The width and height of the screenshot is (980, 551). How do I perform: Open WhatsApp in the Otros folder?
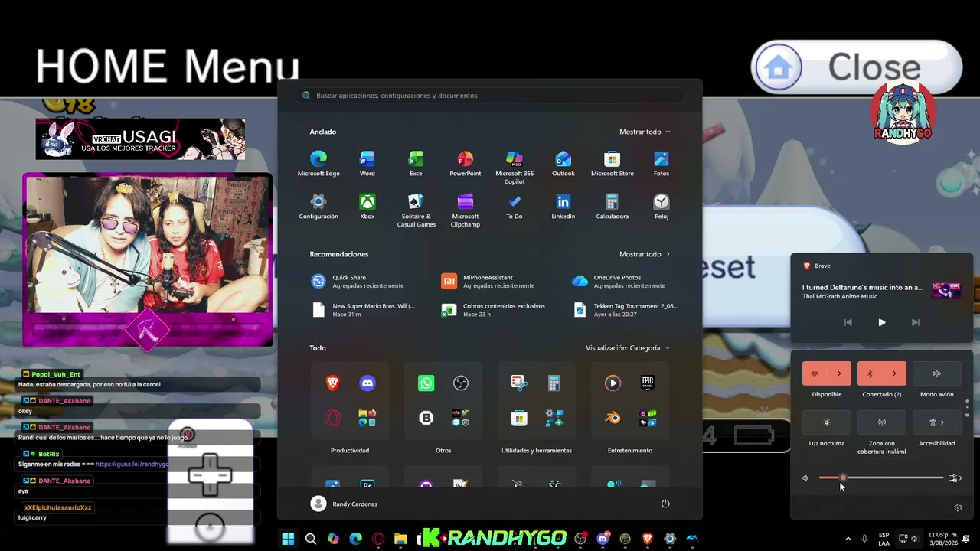pos(426,383)
